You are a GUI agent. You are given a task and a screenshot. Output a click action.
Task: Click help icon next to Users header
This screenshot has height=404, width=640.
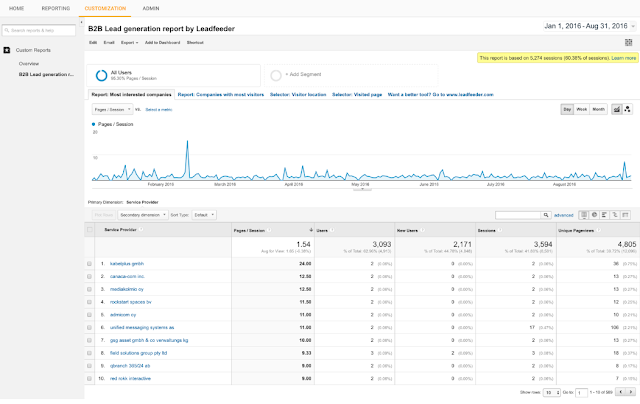click(x=332, y=231)
